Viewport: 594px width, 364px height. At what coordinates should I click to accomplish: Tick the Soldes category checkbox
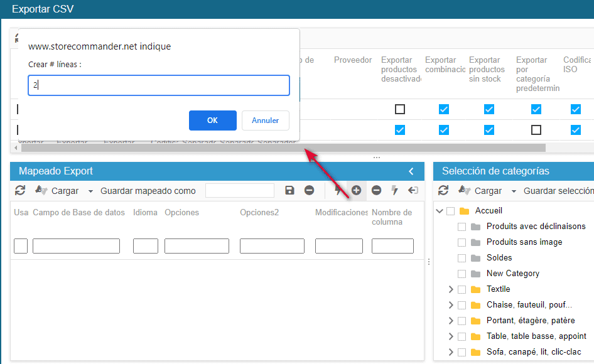tap(462, 258)
